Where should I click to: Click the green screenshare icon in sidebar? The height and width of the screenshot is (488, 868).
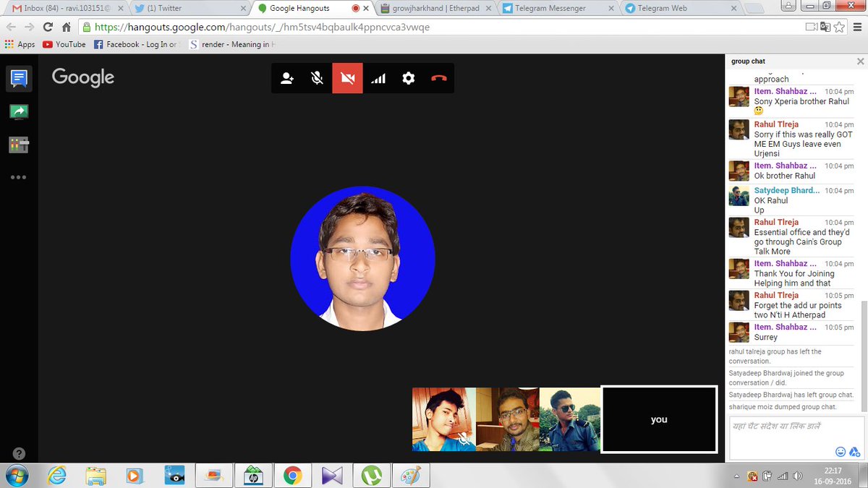[19, 111]
